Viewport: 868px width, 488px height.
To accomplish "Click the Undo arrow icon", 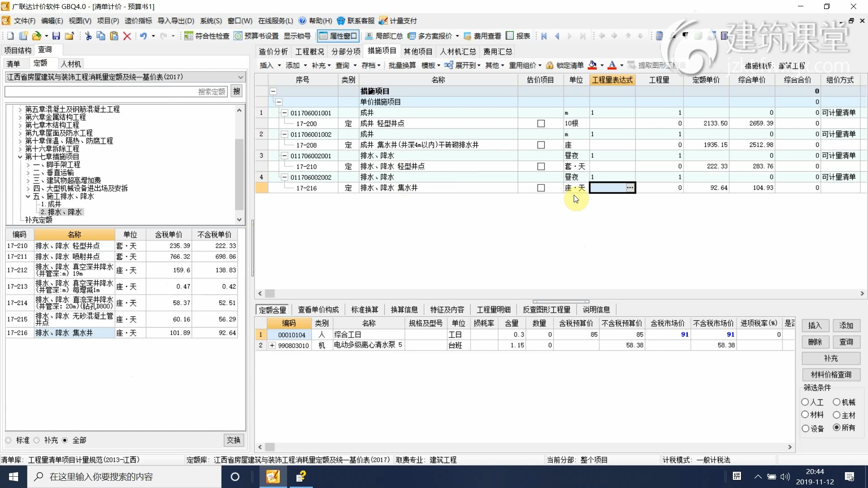I will tap(143, 36).
